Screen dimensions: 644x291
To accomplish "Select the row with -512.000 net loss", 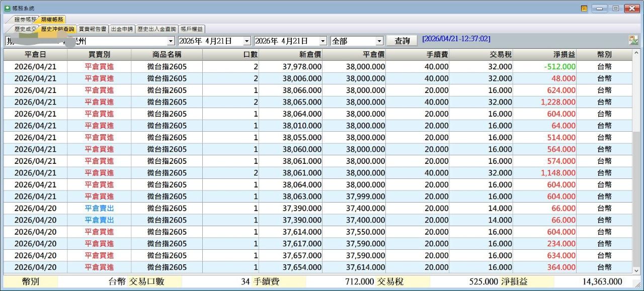I will (322, 66).
